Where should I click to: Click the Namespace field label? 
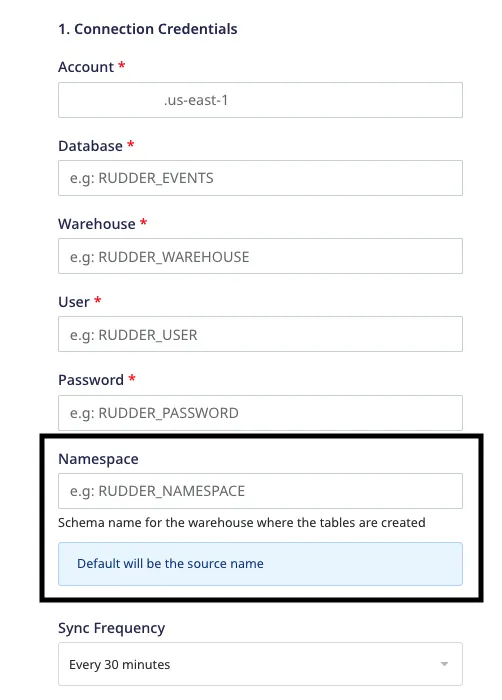click(98, 459)
